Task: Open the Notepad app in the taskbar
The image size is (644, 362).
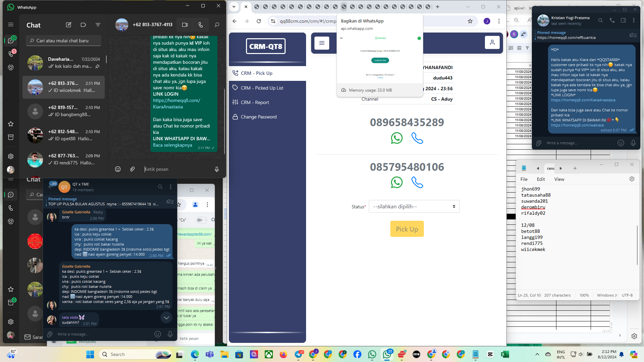Action: coord(476,354)
